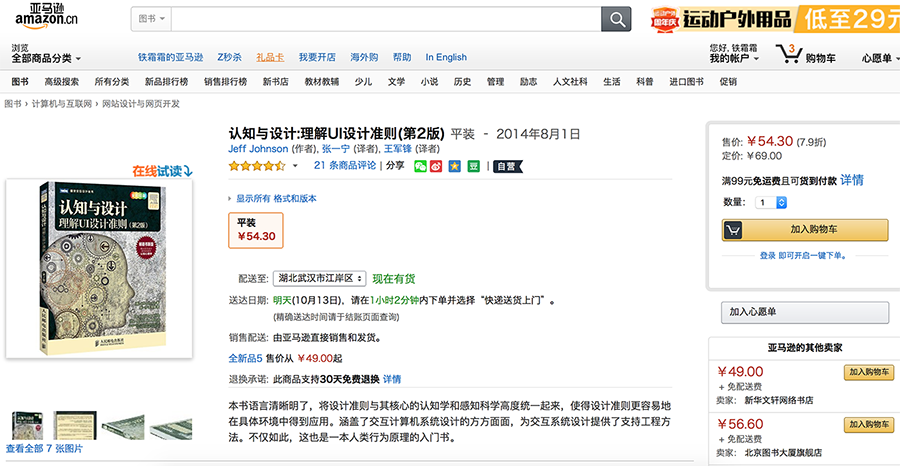Click author Jeff Johnson link
The height and width of the screenshot is (466, 900).
coord(258,149)
